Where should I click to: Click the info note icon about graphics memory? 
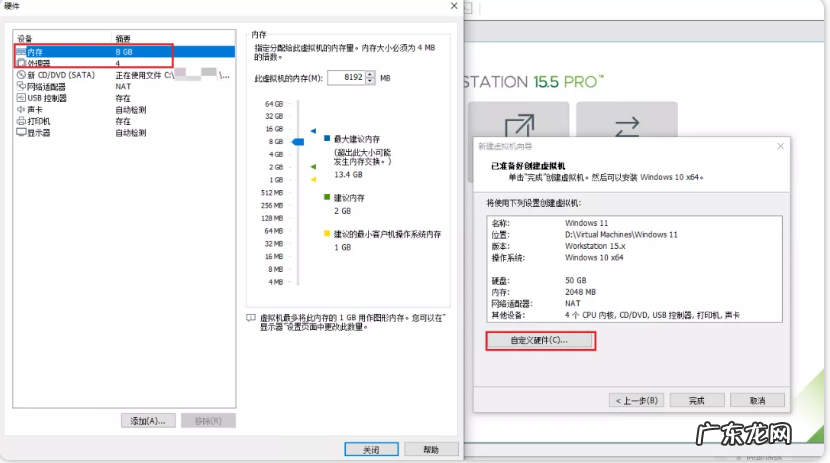click(251, 318)
